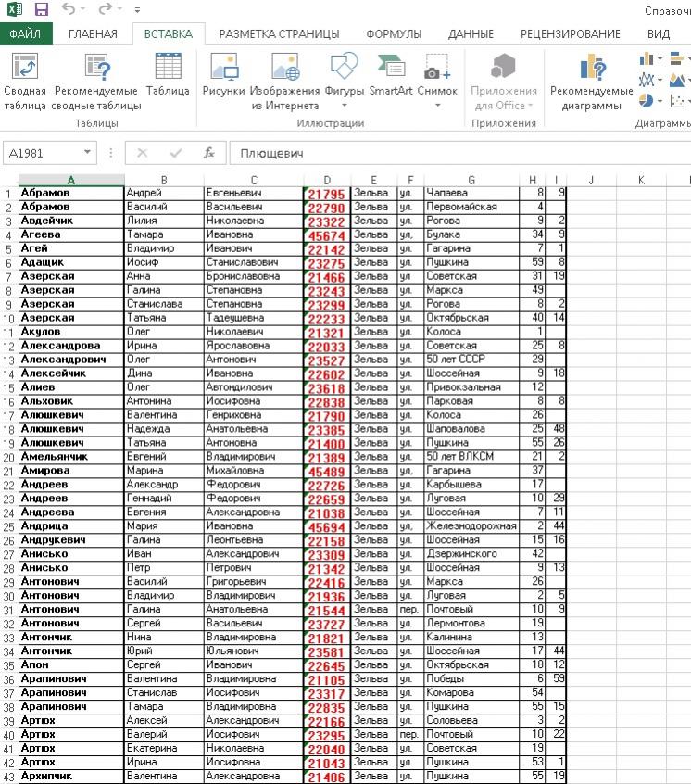Expand the Shapes (Фигуры) dropdown
The width and height of the screenshot is (691, 784).
pos(344,105)
